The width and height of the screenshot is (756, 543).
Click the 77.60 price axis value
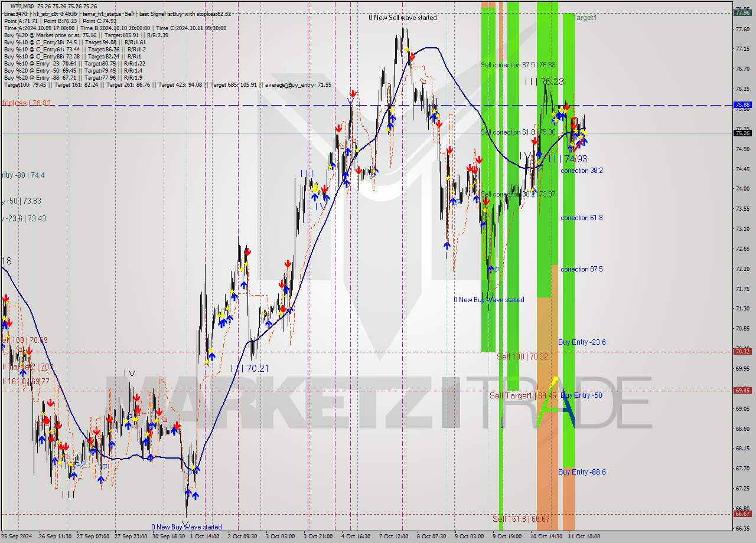pos(742,28)
